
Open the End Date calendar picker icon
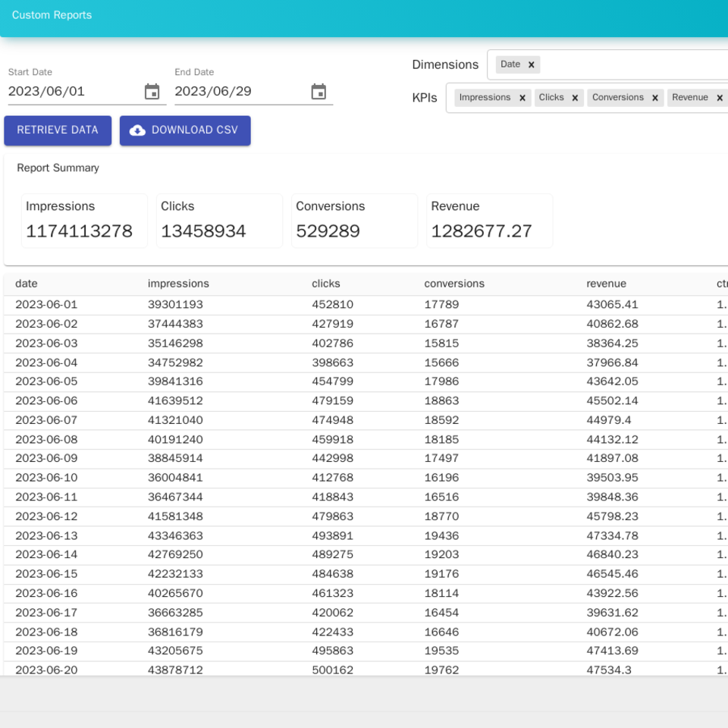click(318, 92)
